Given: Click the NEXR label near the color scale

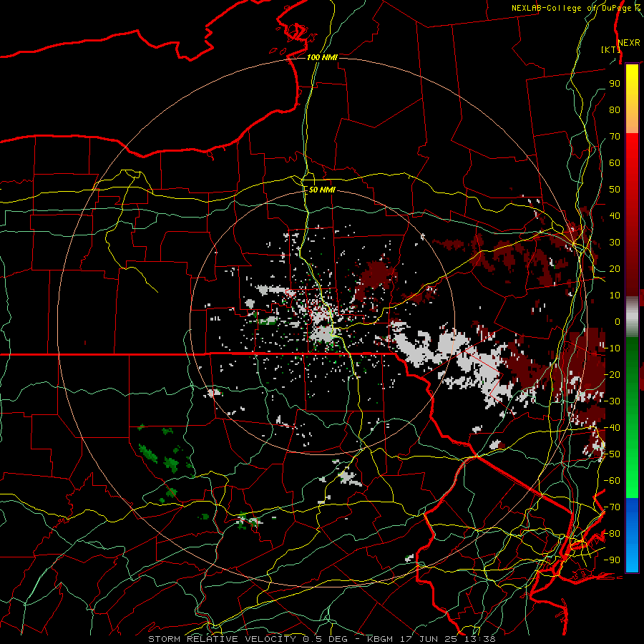Looking at the screenshot, I should [629, 43].
